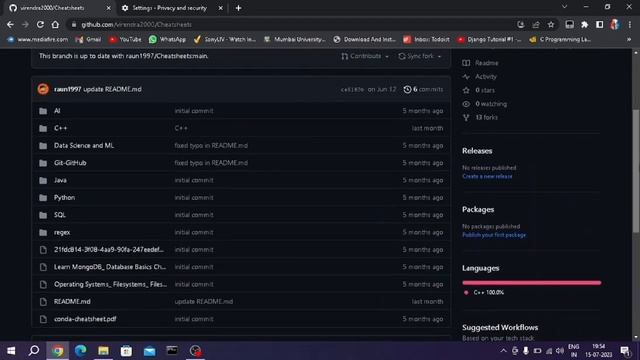
Task: Open the regex folder
Action: coord(62,232)
